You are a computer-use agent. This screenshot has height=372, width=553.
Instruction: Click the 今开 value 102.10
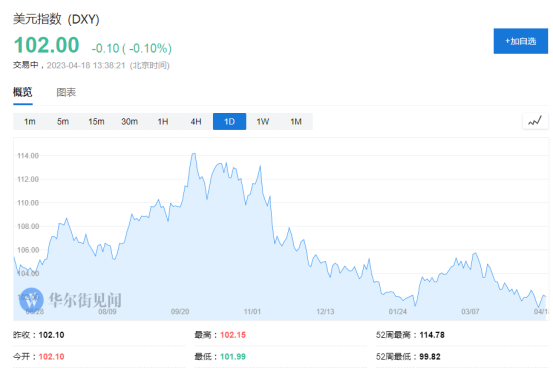point(51,356)
